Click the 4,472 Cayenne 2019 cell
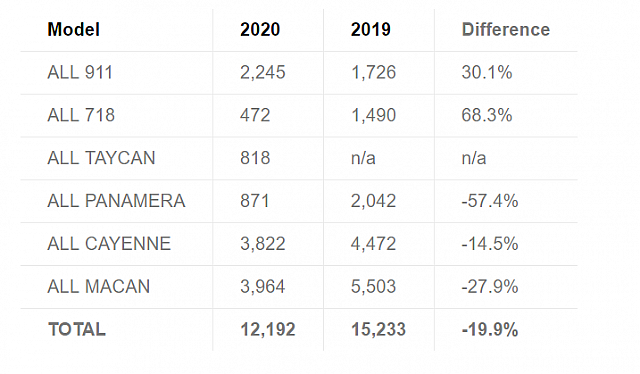The image size is (640, 374). 373,244
